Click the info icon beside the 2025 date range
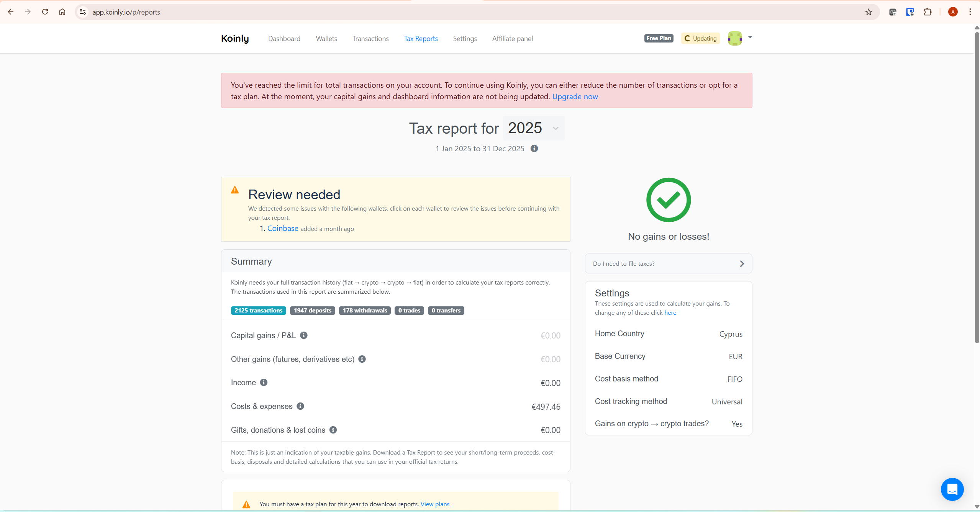Screen dimensions: 980x512 pyautogui.click(x=534, y=149)
